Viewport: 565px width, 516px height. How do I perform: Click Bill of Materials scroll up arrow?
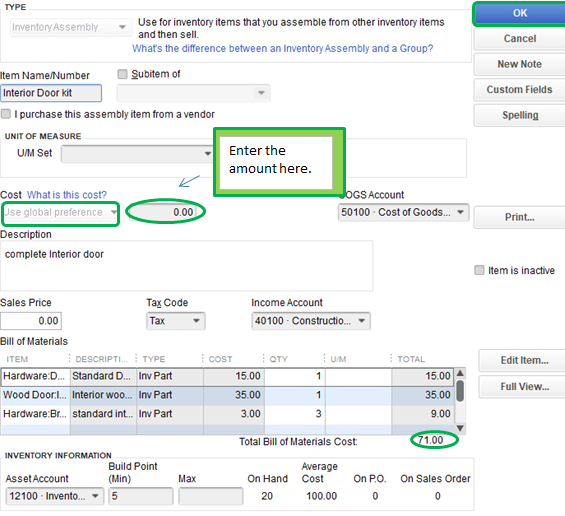[x=460, y=373]
